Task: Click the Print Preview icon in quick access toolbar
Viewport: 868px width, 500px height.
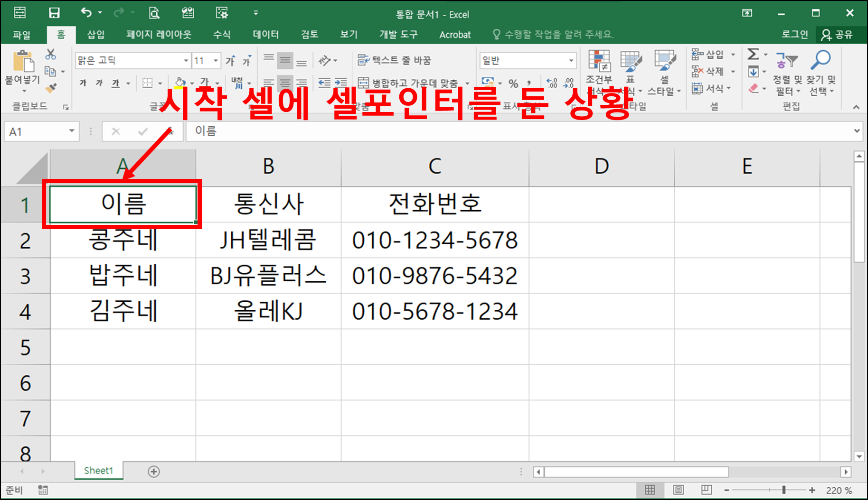Action: click(154, 13)
